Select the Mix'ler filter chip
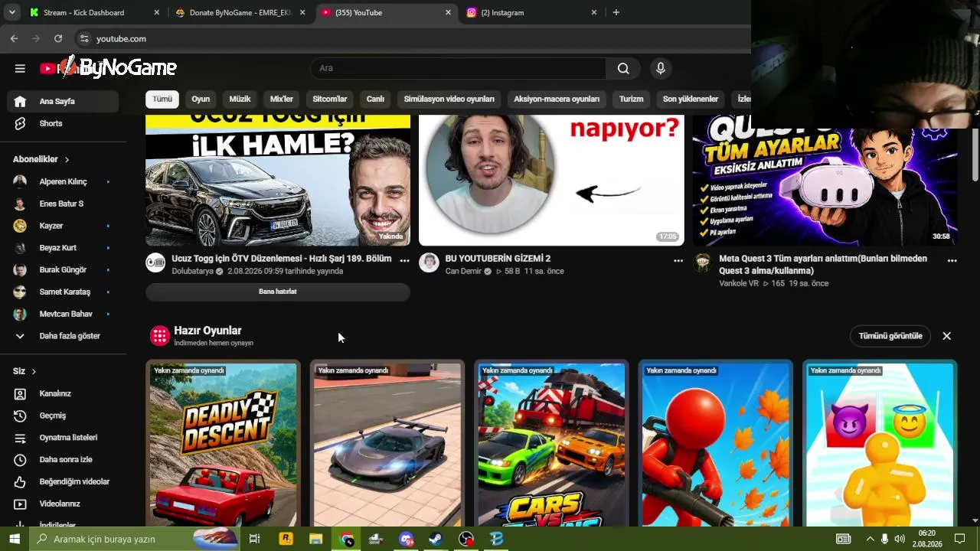The height and width of the screenshot is (551, 980). pos(282,99)
